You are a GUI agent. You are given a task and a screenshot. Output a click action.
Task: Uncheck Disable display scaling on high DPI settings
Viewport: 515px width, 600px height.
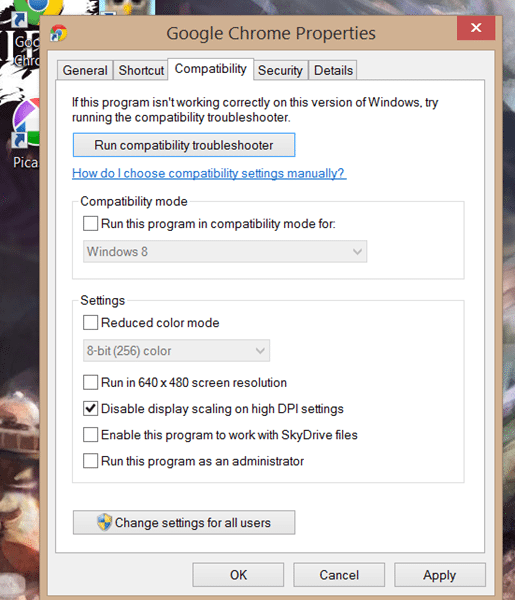pyautogui.click(x=90, y=409)
